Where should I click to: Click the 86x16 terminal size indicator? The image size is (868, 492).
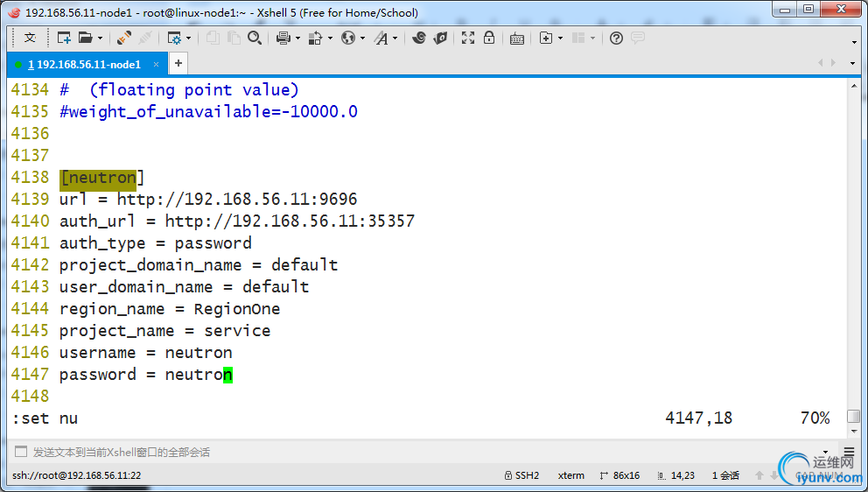click(x=619, y=475)
